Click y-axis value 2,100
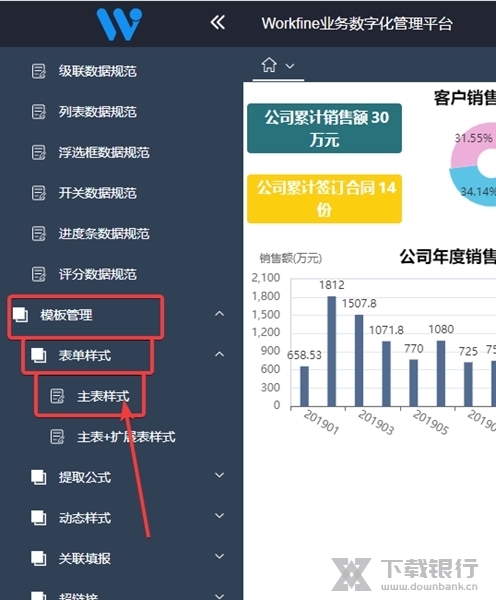496x600 pixels. pyautogui.click(x=266, y=278)
